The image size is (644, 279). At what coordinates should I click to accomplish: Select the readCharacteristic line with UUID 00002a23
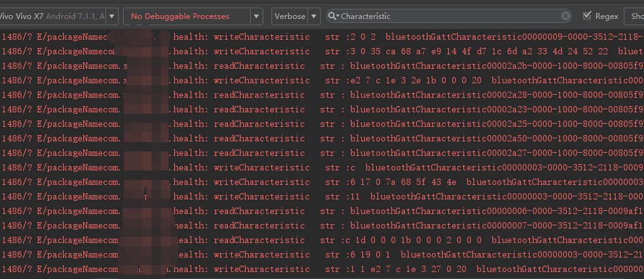(x=322, y=110)
